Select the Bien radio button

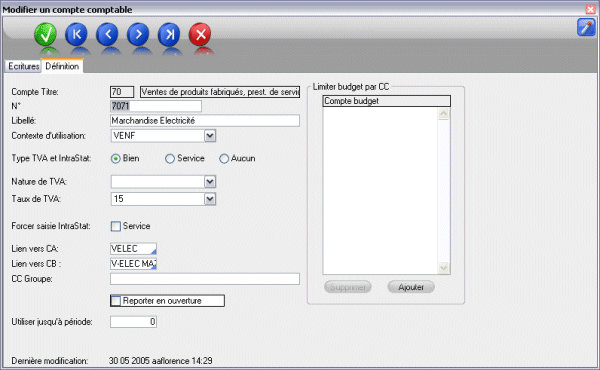116,158
